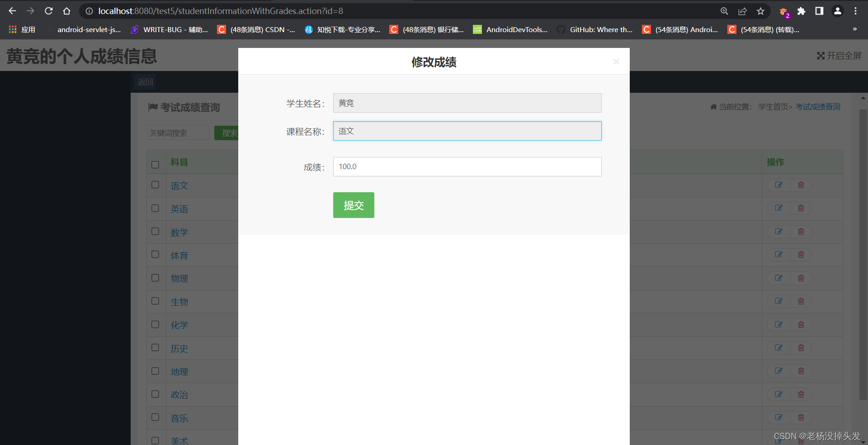Click the delete trash icon in the 生物 row

(x=801, y=301)
